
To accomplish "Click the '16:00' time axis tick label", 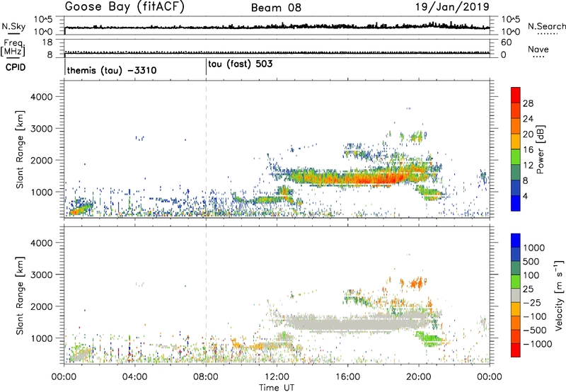I will point(347,377).
